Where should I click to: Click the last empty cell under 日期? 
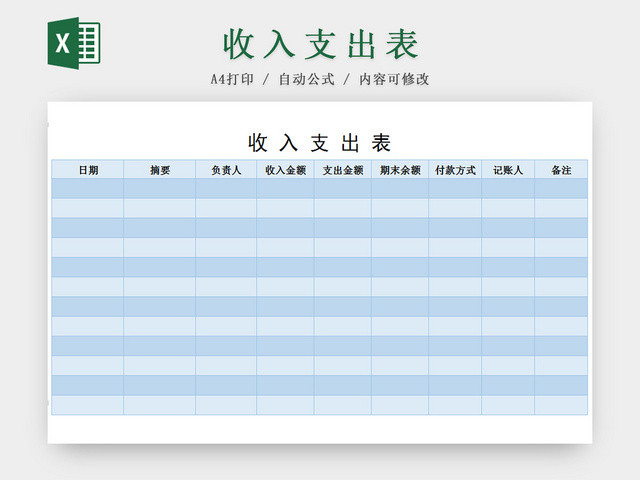click(x=88, y=405)
